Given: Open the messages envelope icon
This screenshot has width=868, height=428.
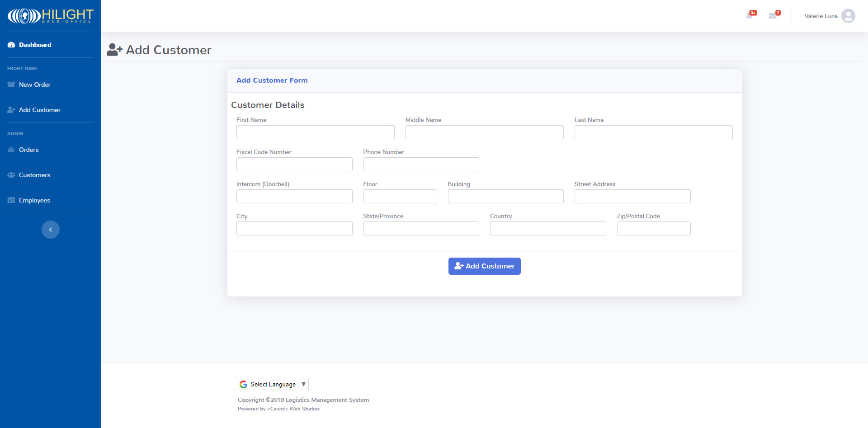Looking at the screenshot, I should 773,16.
